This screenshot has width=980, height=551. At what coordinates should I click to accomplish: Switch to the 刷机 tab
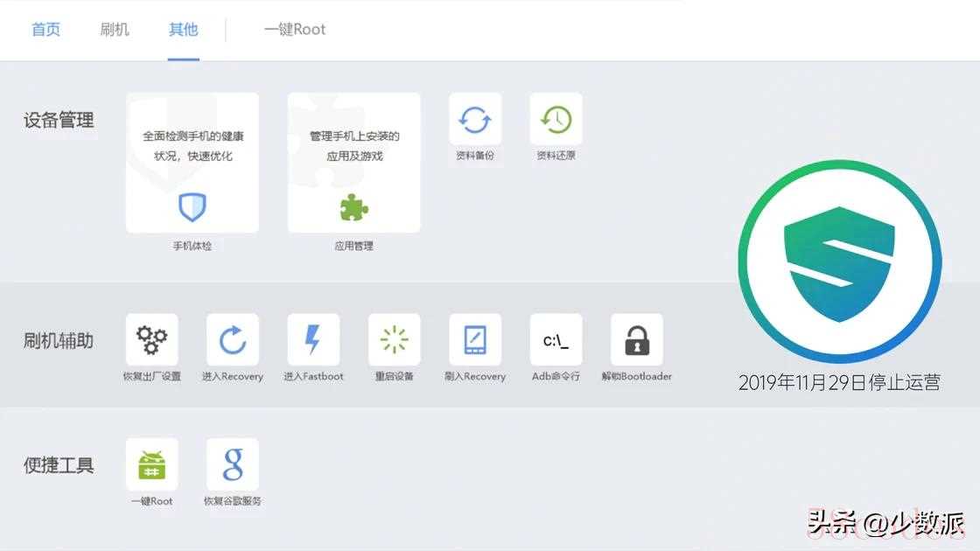pos(115,30)
